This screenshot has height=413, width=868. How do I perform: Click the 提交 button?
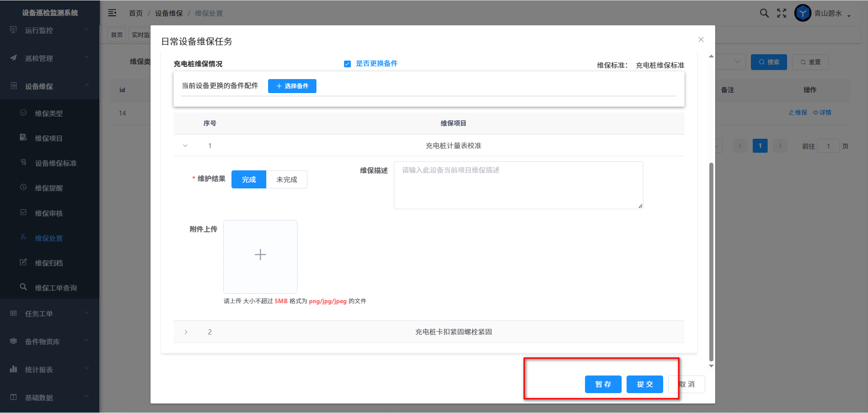[645, 384]
